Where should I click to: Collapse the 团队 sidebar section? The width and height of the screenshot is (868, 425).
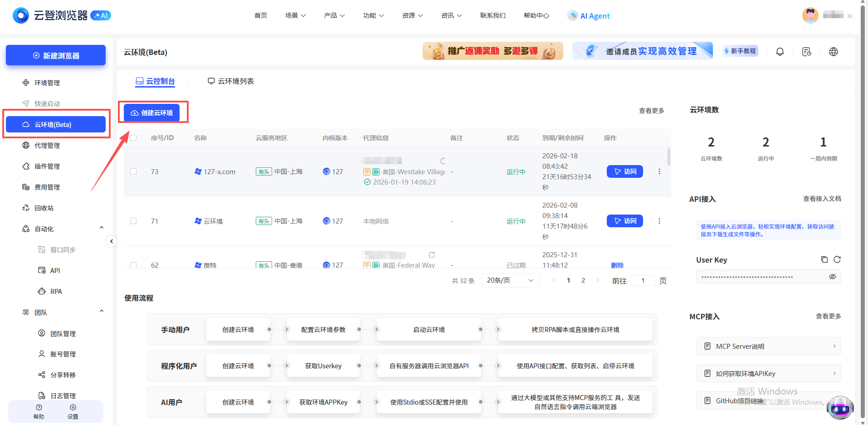pos(102,311)
